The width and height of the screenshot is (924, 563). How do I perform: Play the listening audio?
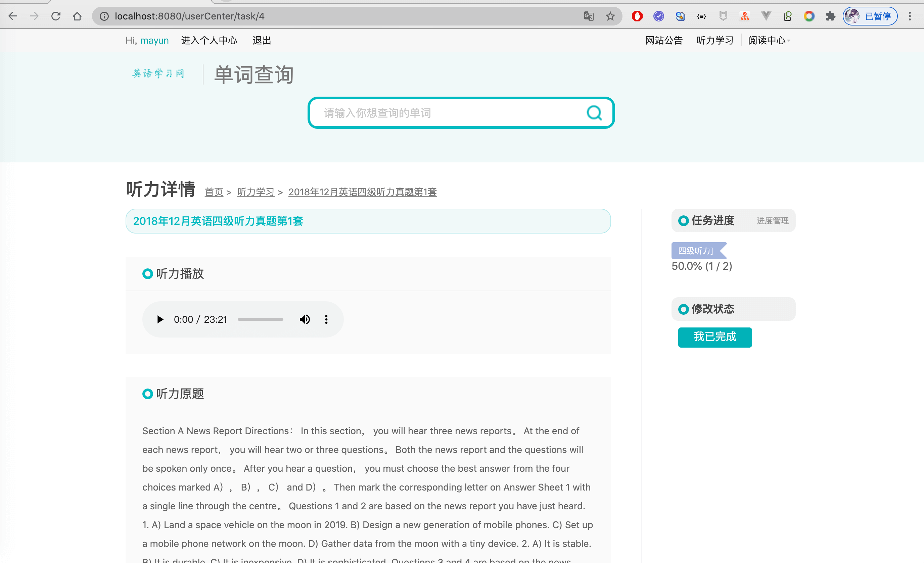click(x=160, y=319)
